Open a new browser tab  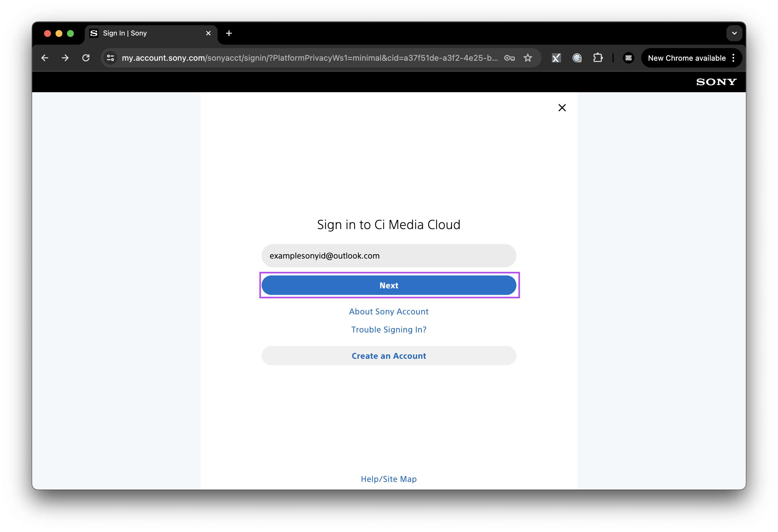click(x=229, y=33)
